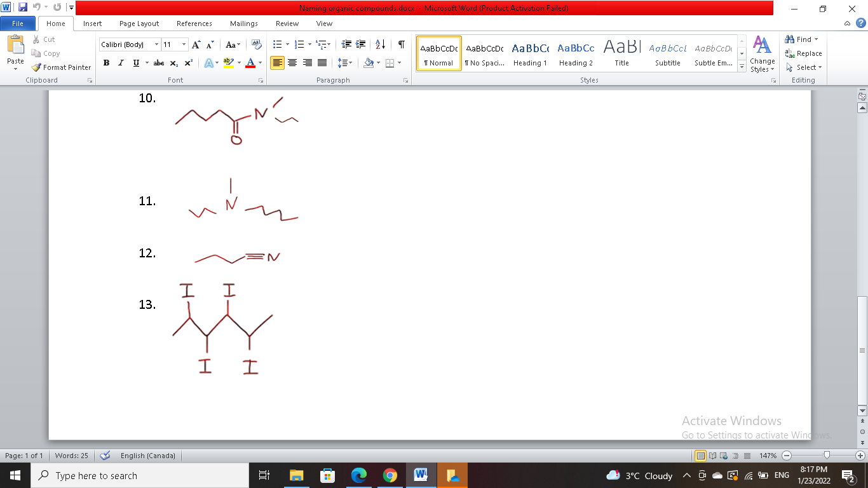Center align the paragraph
The width and height of the screenshot is (868, 488).
[292, 63]
